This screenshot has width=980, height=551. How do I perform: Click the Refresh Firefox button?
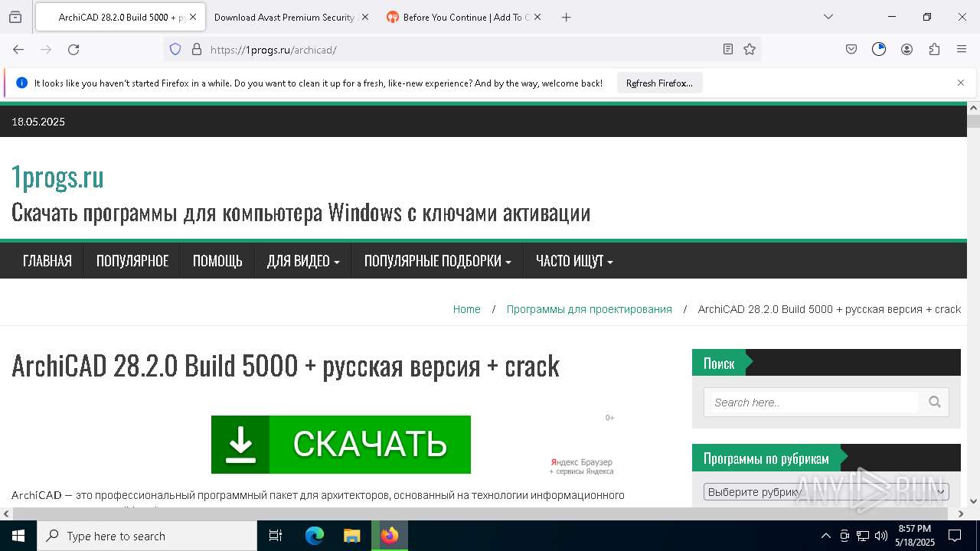click(x=659, y=83)
